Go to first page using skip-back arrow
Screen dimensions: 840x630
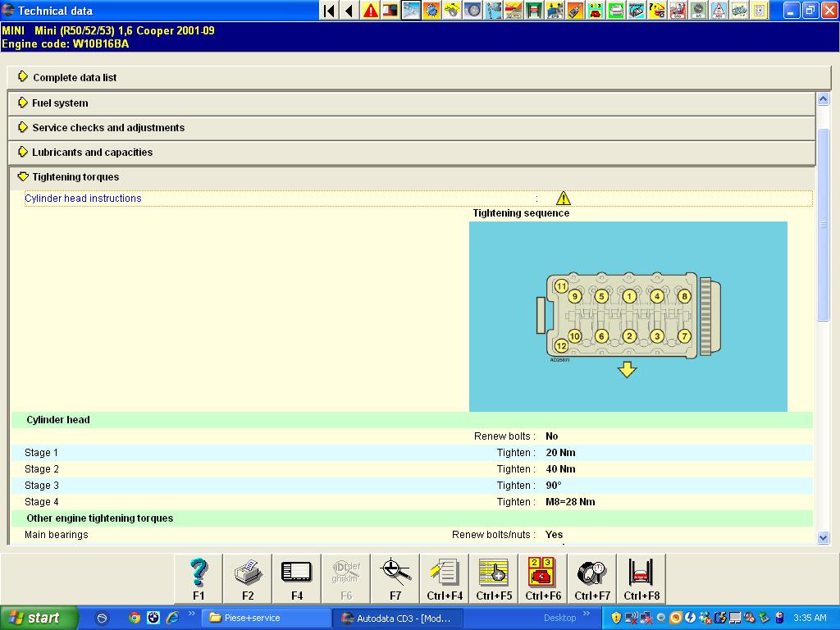[x=329, y=11]
